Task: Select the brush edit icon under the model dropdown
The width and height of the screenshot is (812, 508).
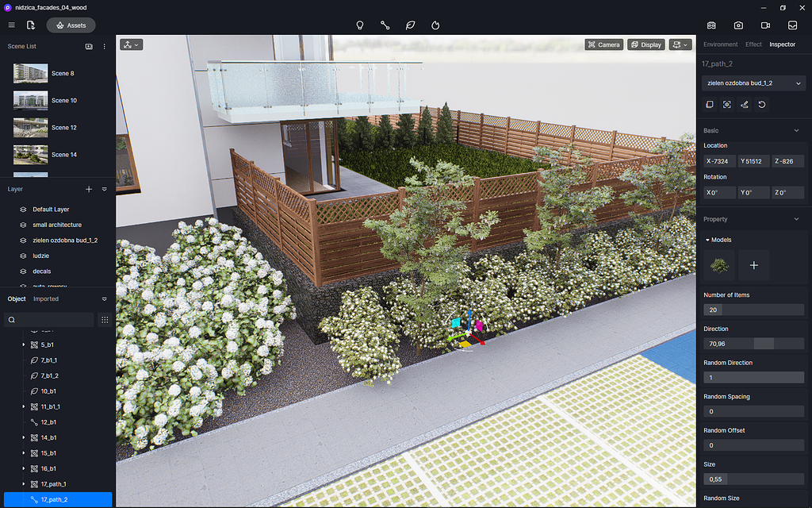Action: pos(744,104)
